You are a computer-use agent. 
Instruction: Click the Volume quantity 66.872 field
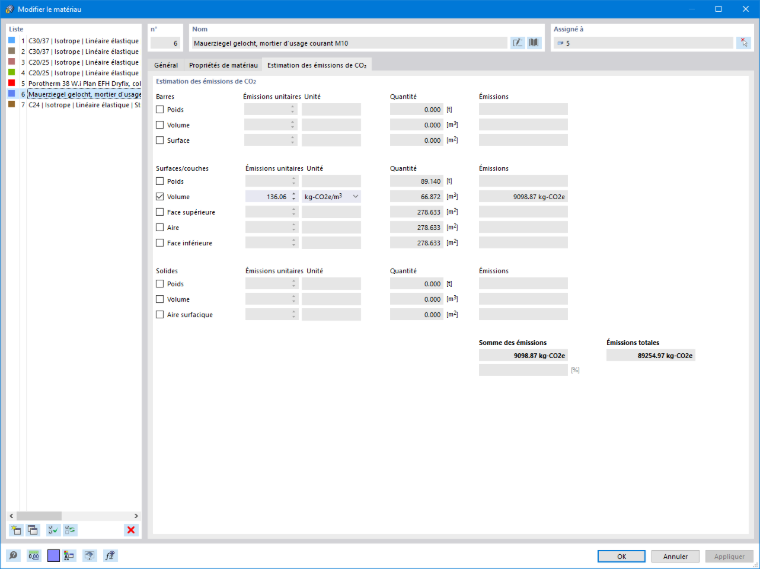click(416, 196)
